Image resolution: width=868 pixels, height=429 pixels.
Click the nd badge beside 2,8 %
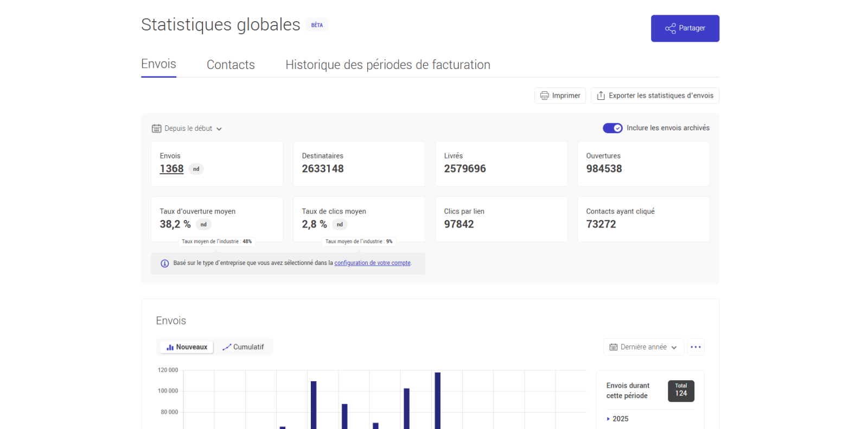point(340,224)
